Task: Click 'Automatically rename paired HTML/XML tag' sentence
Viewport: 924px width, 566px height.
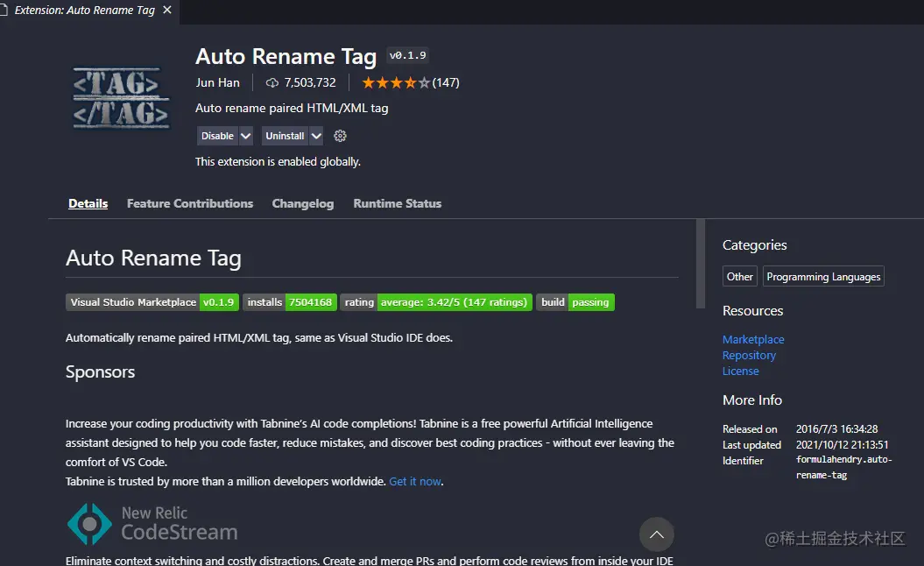Action: [x=258, y=338]
